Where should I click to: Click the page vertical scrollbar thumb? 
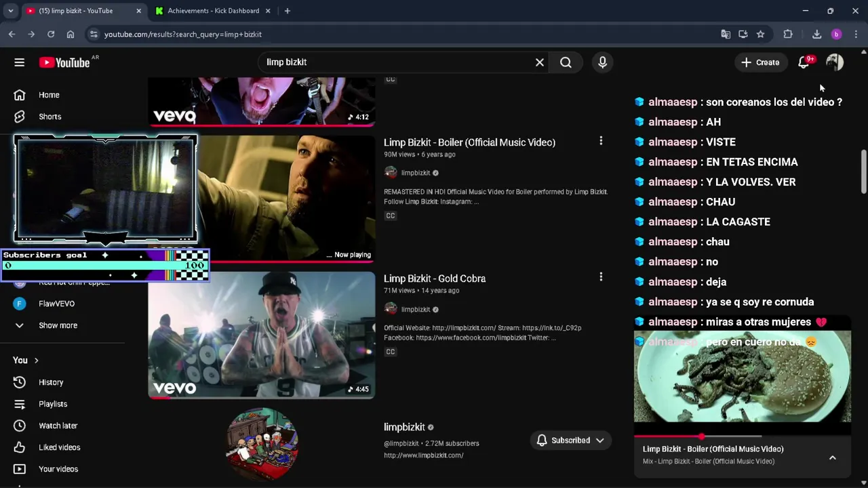click(863, 171)
